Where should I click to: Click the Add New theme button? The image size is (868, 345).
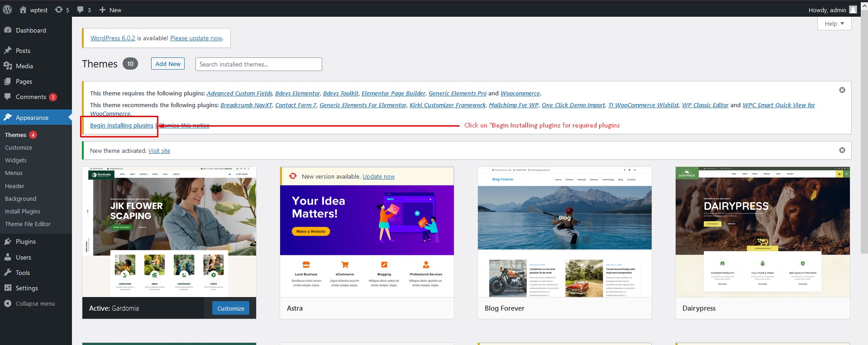click(167, 64)
